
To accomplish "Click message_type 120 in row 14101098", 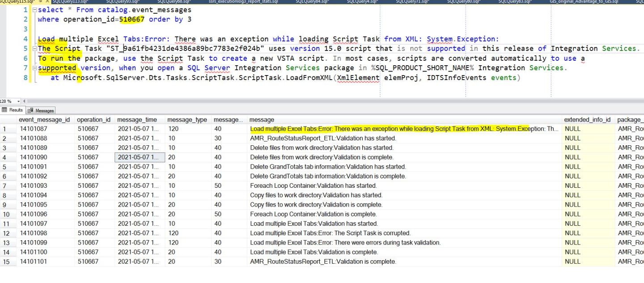I will click(188, 233).
